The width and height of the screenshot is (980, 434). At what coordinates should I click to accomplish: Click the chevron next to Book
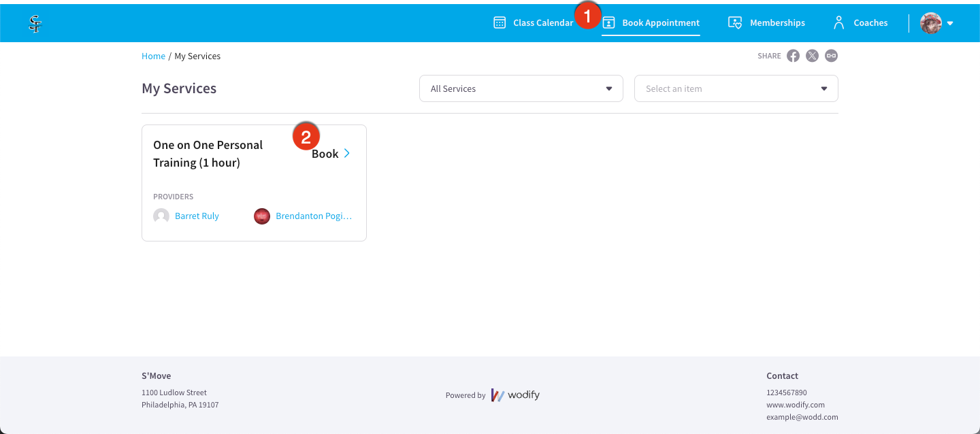(347, 153)
